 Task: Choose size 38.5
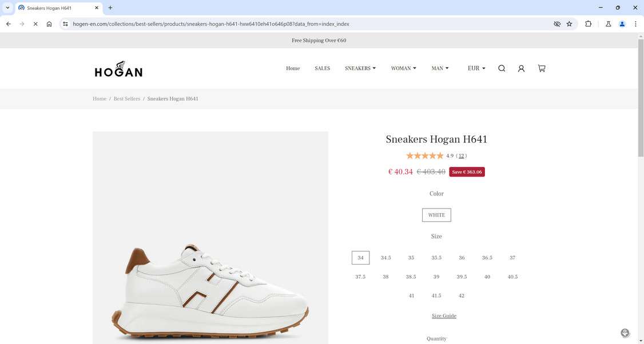pyautogui.click(x=411, y=277)
